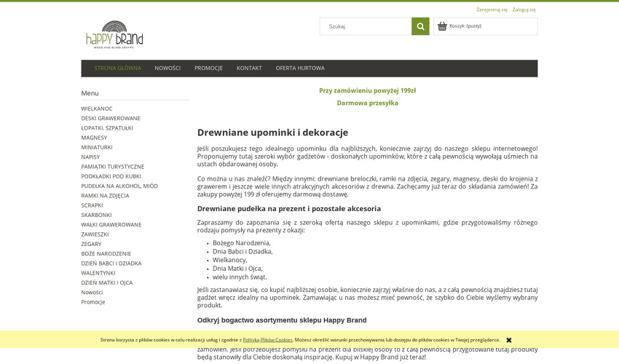This screenshot has height=364, width=619.
Task: Select Pamiątki Turystyczne category
Action: 112,167
